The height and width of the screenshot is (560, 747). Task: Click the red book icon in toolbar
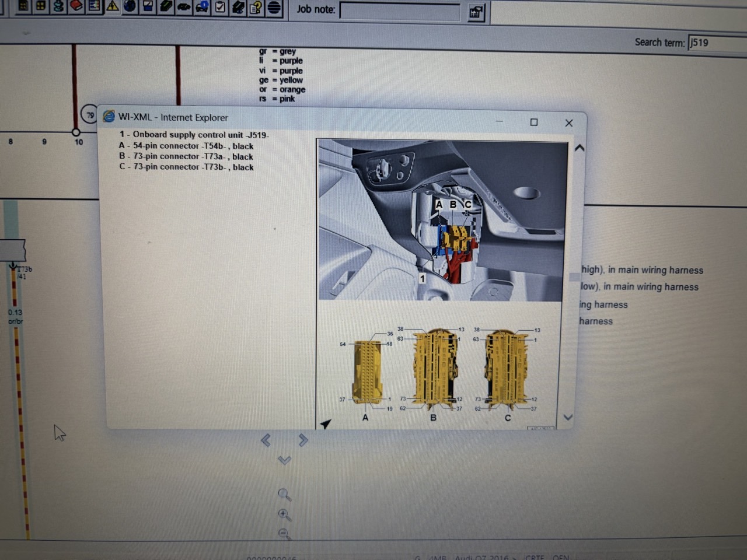click(76, 5)
